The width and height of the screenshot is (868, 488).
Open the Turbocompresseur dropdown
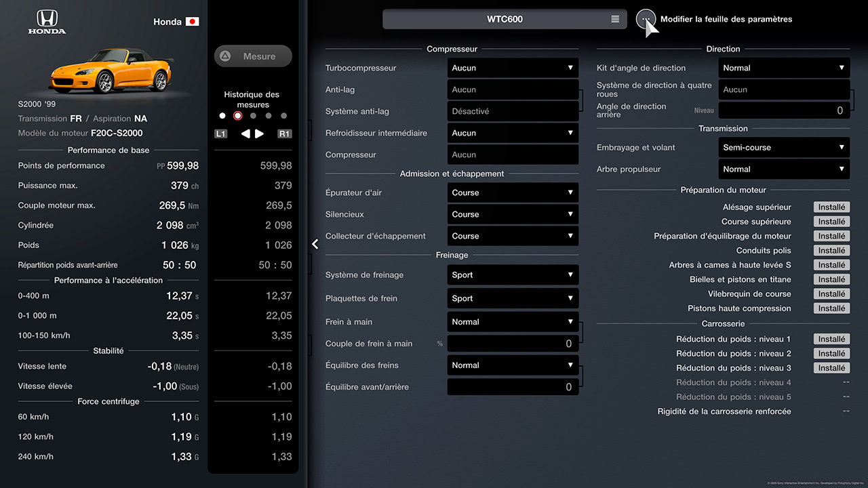coord(513,68)
